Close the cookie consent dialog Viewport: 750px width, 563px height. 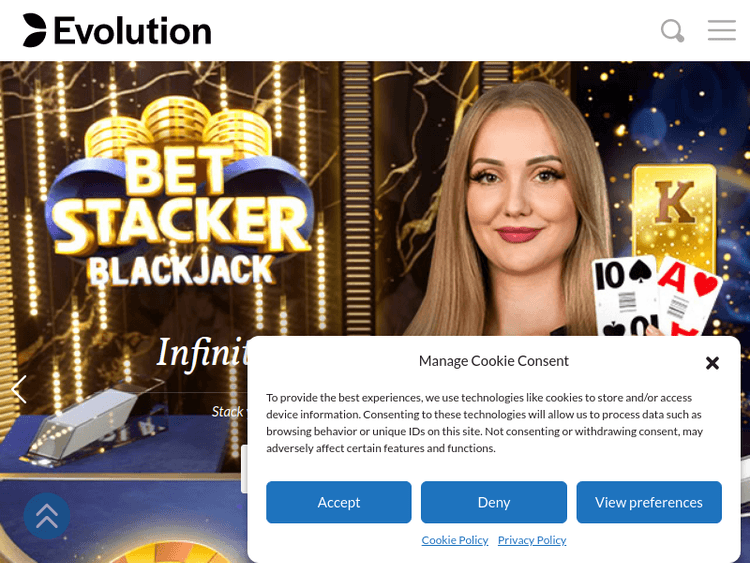pyautogui.click(x=712, y=363)
